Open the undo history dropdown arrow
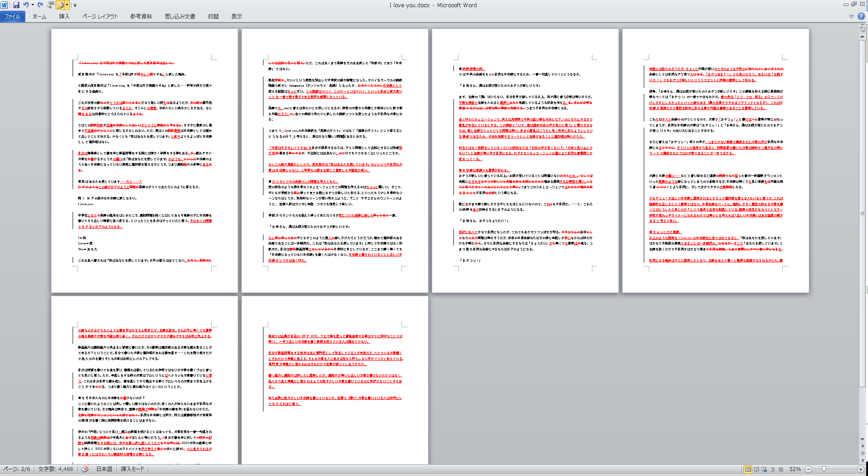Image resolution: width=868 pixels, height=476 pixels. [x=32, y=5]
